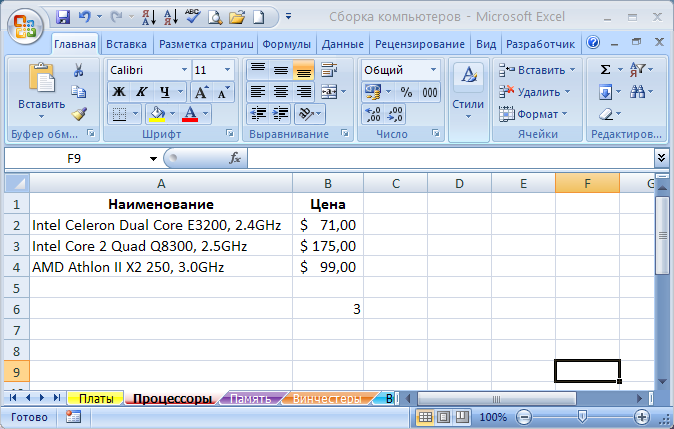Click the open folder icon
Image resolution: width=674 pixels, height=429 pixels.
[x=237, y=17]
